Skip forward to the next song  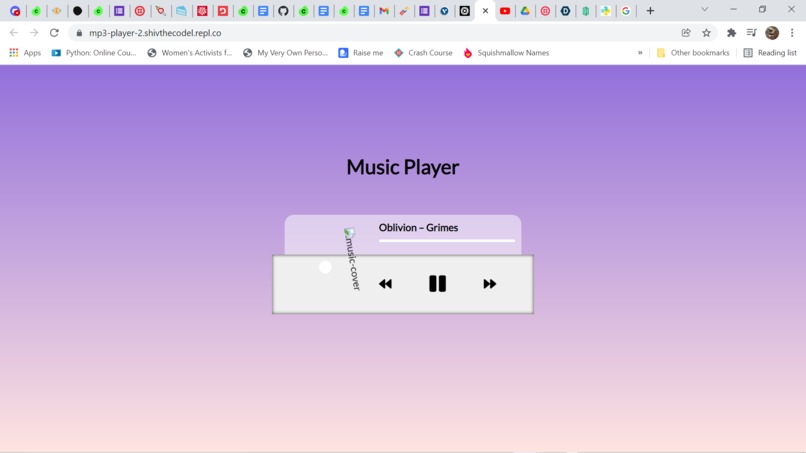(489, 284)
